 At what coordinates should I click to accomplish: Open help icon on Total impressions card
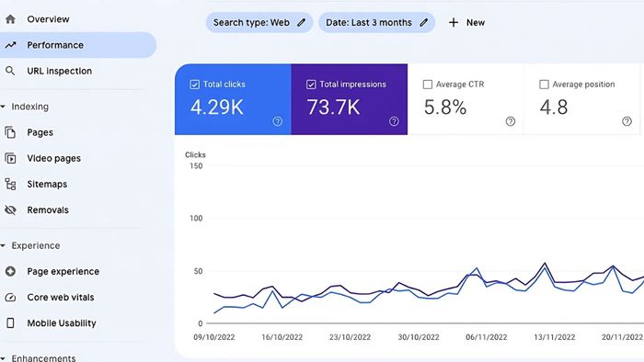394,121
